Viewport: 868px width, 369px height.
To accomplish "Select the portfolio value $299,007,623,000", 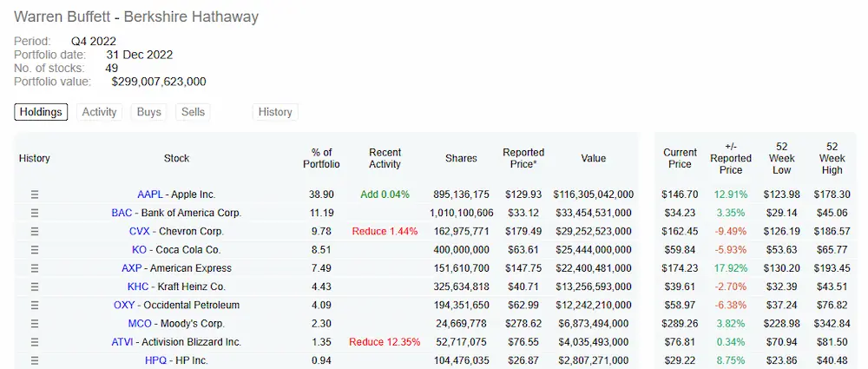I will click(159, 82).
